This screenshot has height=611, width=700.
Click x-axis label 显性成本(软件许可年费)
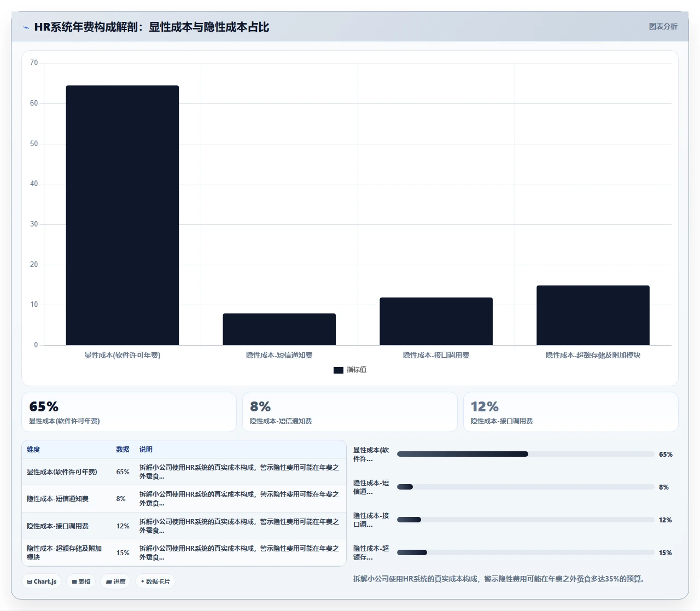click(122, 355)
